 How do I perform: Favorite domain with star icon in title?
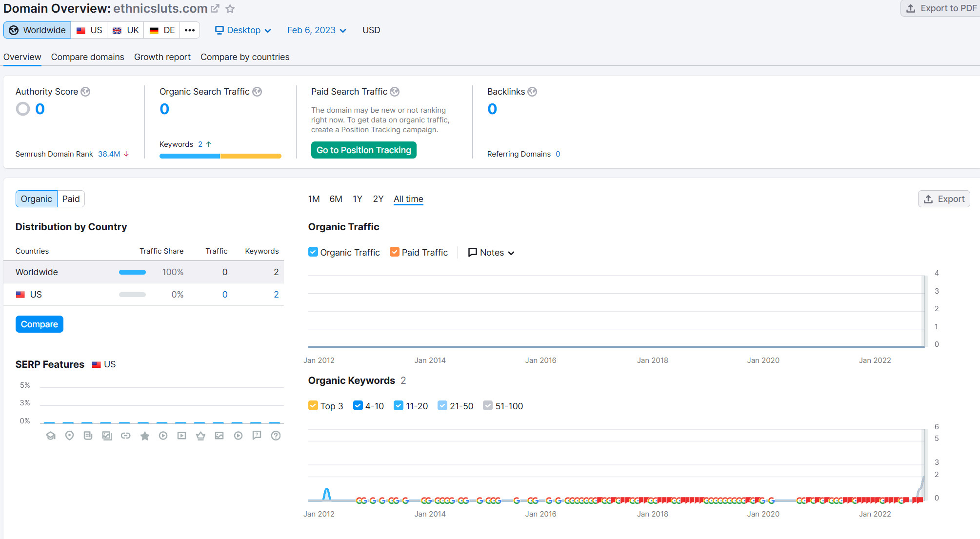230,9
